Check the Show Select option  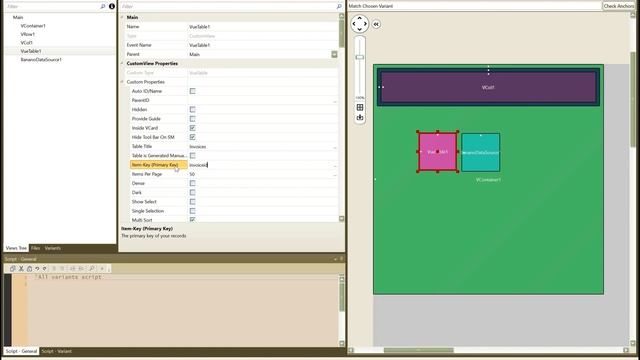click(x=193, y=202)
